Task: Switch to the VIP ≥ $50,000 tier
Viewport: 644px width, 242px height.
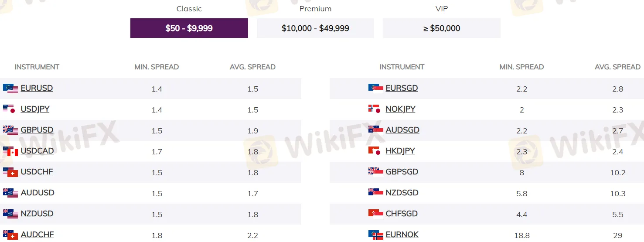Action: point(442,28)
